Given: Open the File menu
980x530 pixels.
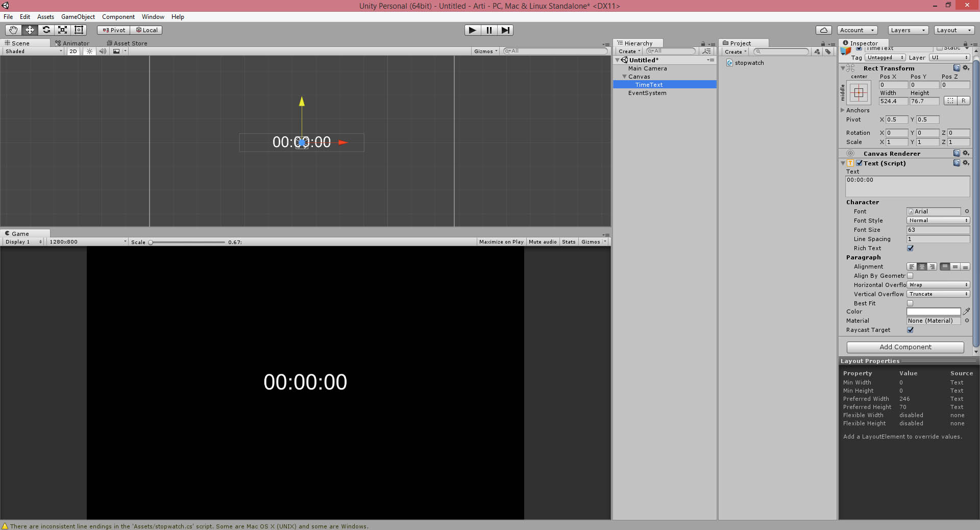Looking at the screenshot, I should pos(8,17).
